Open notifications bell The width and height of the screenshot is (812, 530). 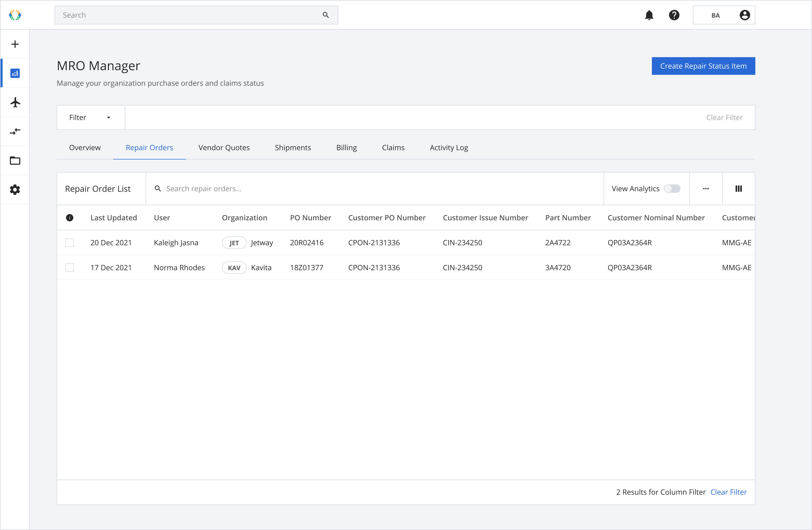point(649,15)
